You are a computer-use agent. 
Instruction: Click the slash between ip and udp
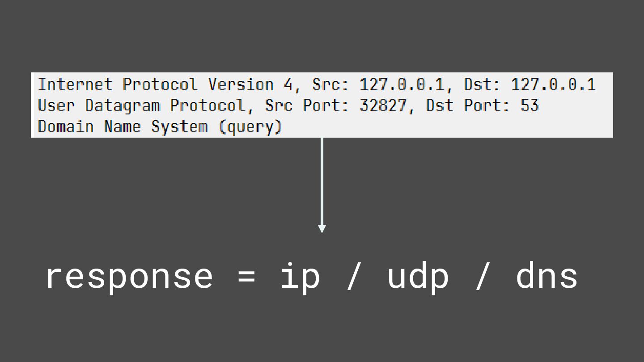(x=353, y=276)
